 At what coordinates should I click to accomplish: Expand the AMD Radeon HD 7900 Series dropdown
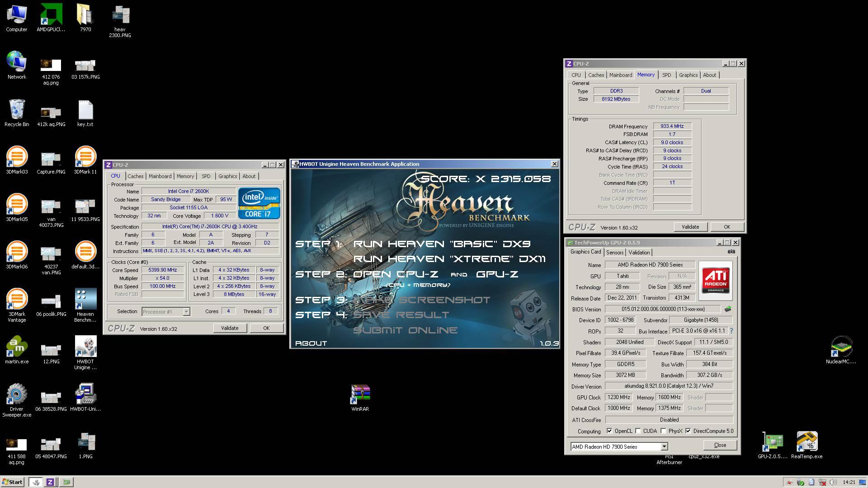point(664,446)
